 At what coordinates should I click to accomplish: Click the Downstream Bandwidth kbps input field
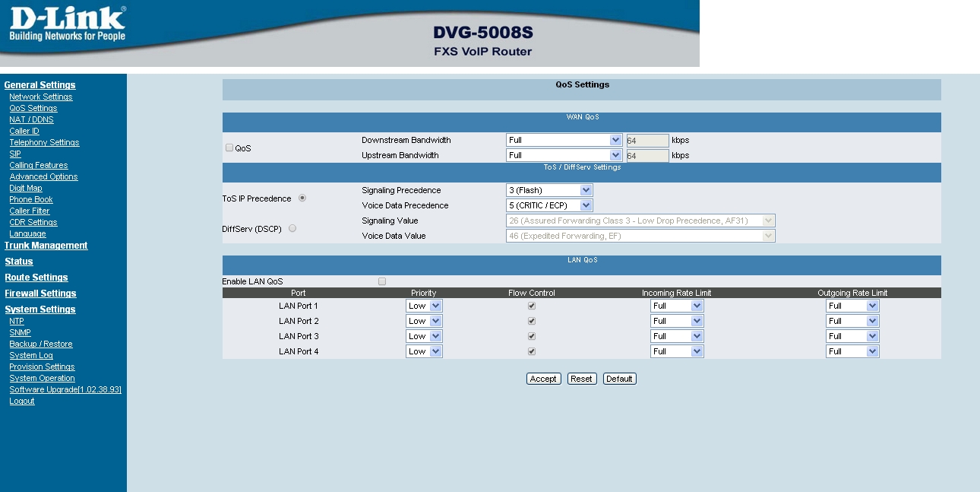(647, 140)
